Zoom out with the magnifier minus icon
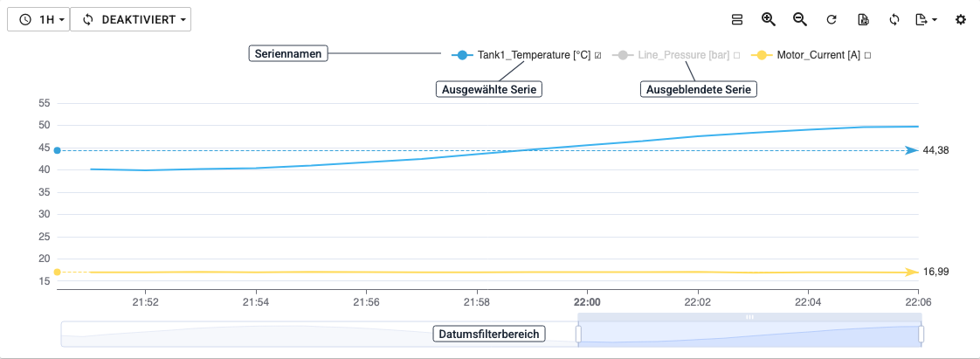The image size is (980, 359). click(x=800, y=19)
